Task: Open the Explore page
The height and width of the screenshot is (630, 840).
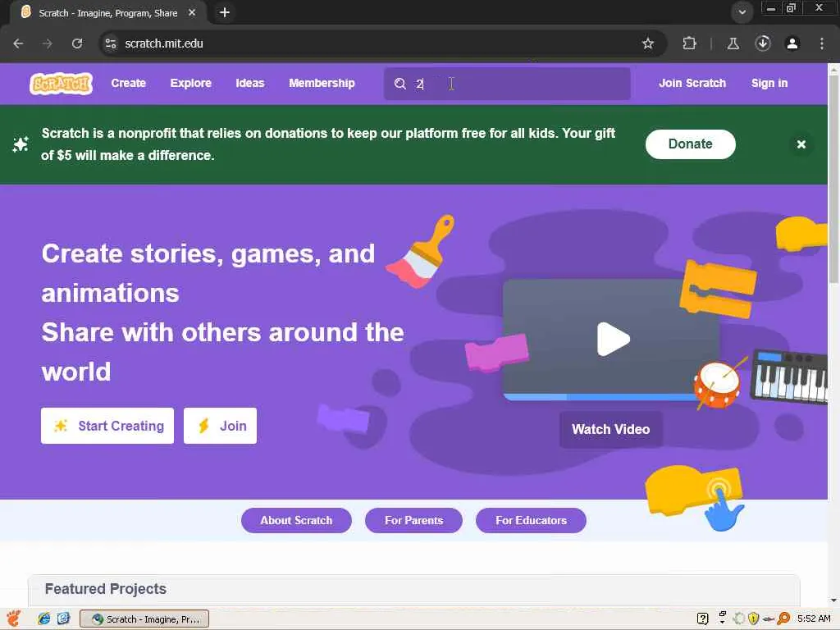Action: 190,83
